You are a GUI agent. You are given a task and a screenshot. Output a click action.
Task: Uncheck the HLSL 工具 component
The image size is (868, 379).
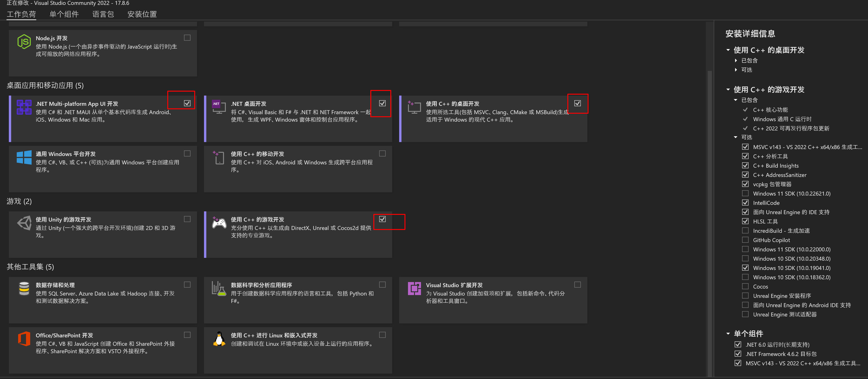[x=745, y=221]
